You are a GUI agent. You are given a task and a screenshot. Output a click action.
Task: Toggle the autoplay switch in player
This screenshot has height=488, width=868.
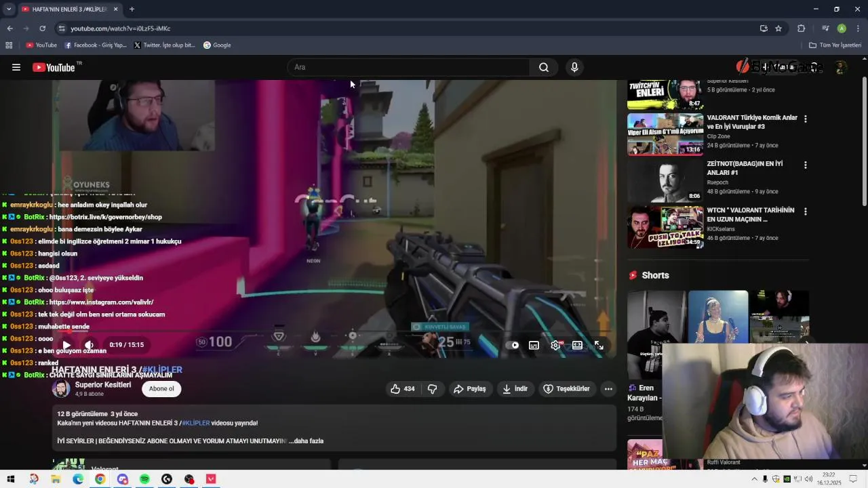[x=513, y=345]
